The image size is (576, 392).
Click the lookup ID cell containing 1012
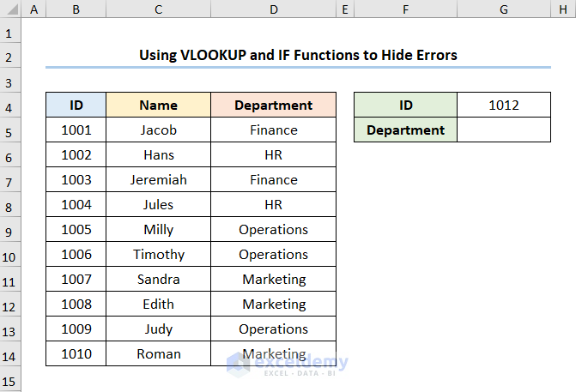504,106
